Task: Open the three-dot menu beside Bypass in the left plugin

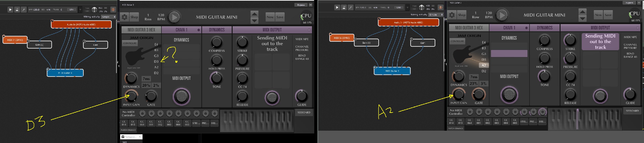Action: tap(310, 5)
